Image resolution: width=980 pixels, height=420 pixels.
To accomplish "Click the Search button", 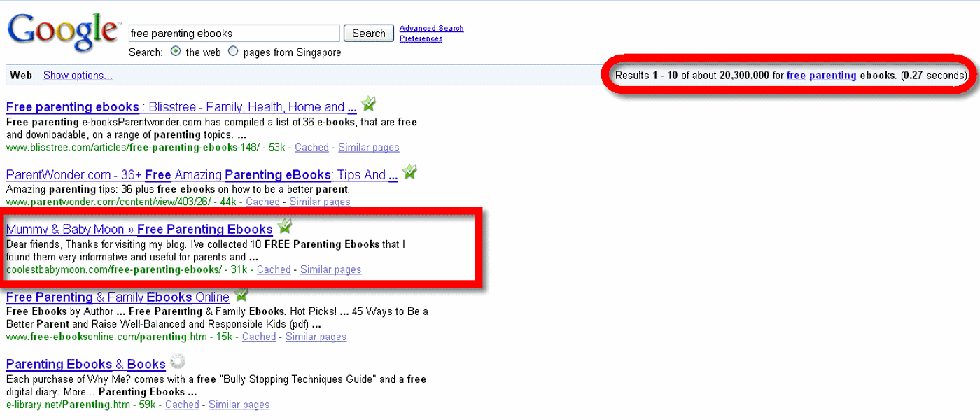I will point(369,33).
